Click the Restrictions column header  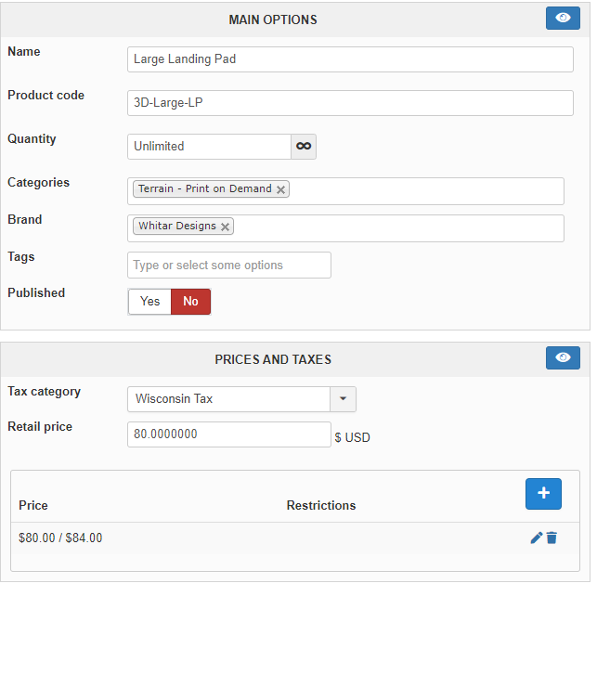pos(321,506)
